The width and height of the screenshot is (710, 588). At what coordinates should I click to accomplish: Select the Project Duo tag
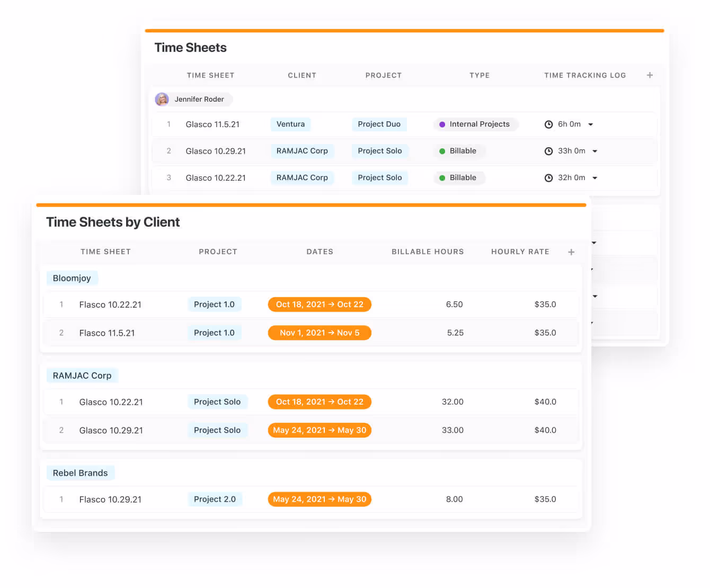(x=379, y=124)
